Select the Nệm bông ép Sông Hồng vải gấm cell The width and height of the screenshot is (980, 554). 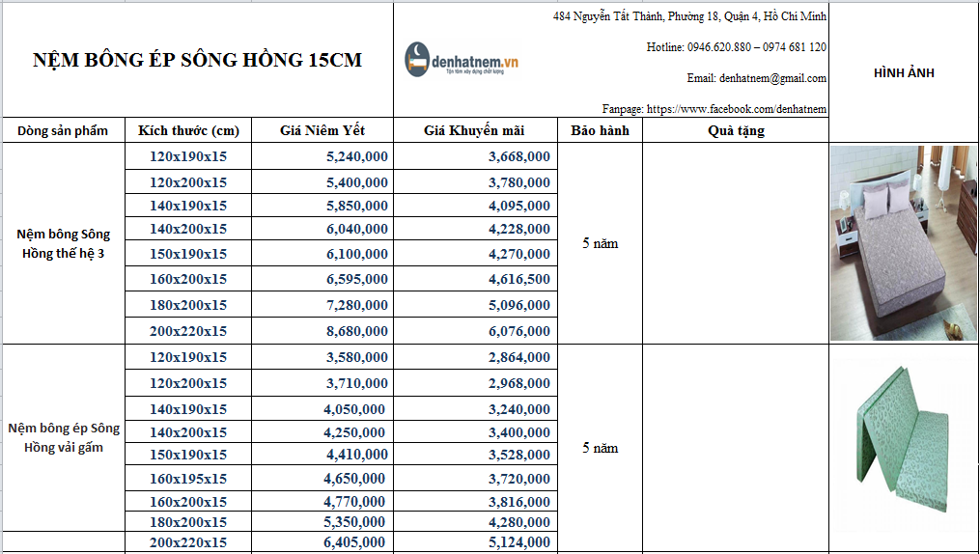[x=63, y=438]
